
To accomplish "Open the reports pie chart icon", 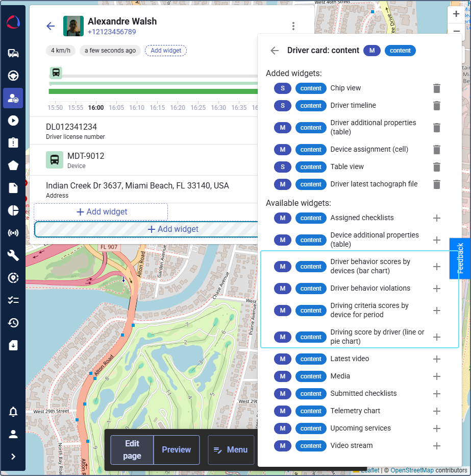I will pos(13,210).
